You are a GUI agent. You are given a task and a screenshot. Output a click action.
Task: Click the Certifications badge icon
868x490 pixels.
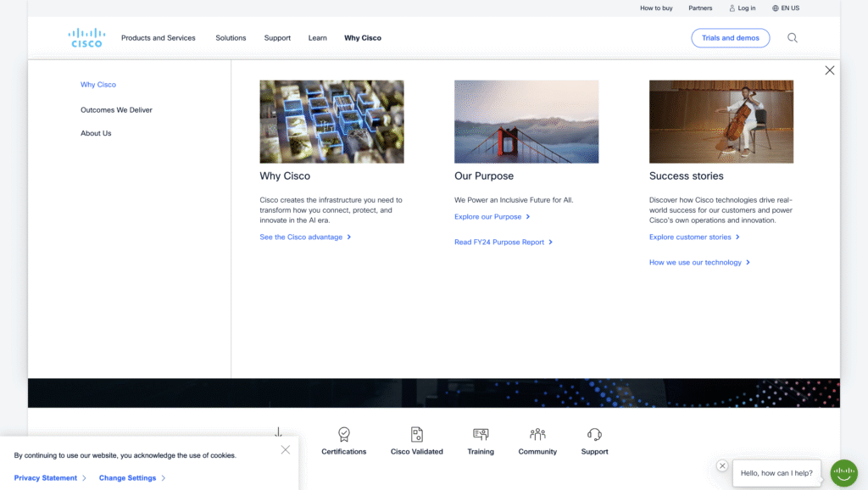(343, 435)
